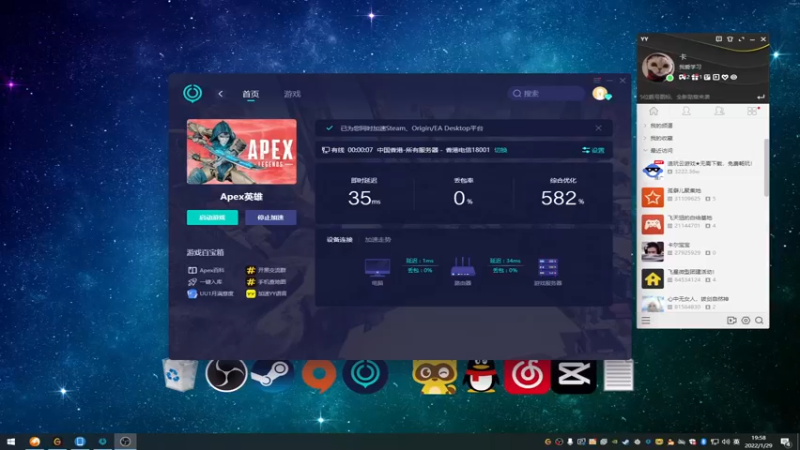This screenshot has height=450, width=800.
Task: Open the 设置 settings sliders link
Action: [593, 150]
